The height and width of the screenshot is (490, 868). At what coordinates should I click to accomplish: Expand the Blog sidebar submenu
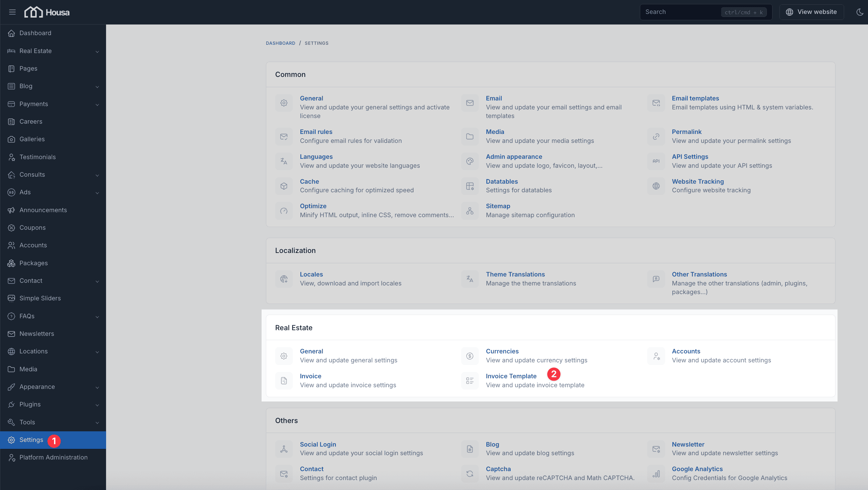click(53, 86)
